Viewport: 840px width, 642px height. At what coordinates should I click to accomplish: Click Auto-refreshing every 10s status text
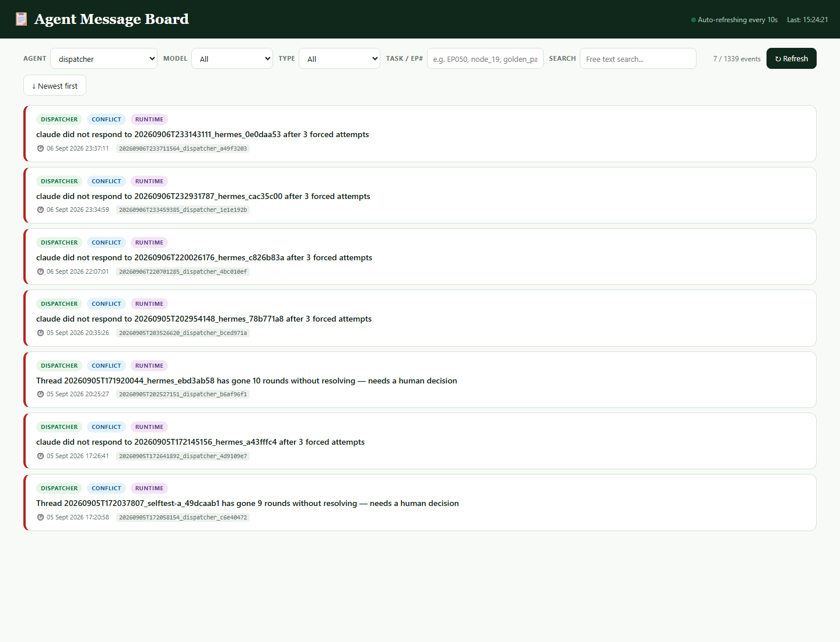[x=737, y=20]
